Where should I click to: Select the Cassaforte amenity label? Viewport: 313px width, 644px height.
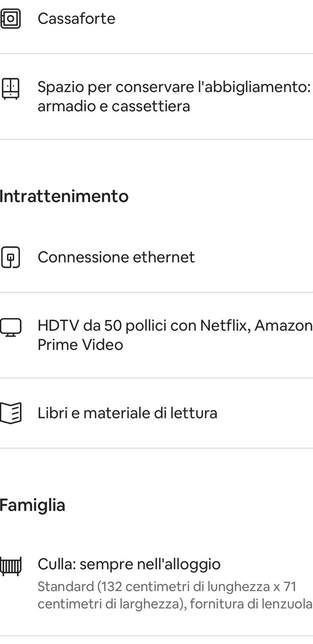(76, 19)
